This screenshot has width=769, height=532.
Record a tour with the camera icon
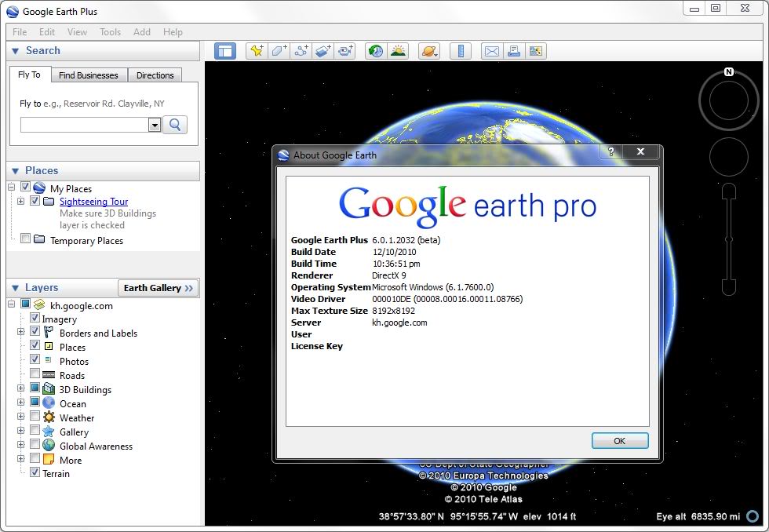[x=345, y=51]
